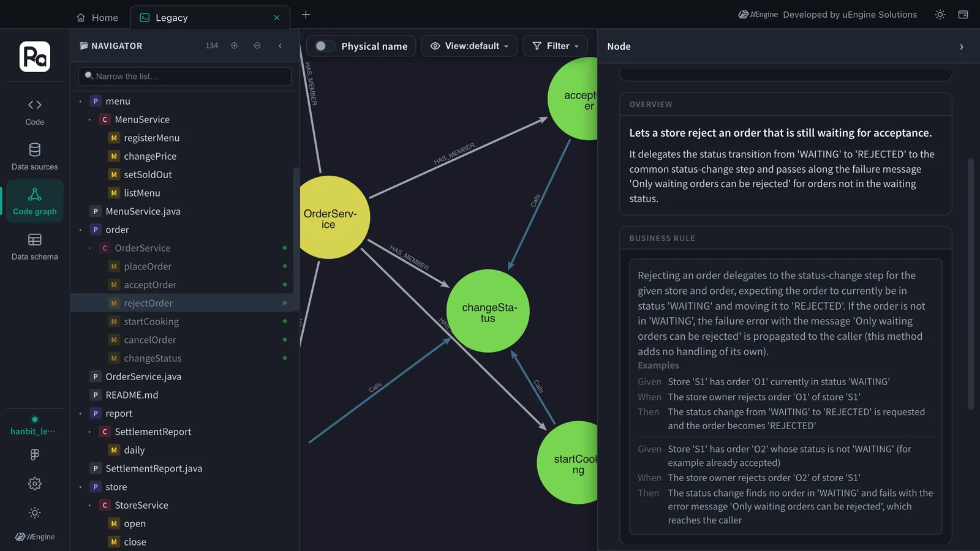Open the View:default dropdown
The width and height of the screenshot is (980, 551).
469,46
